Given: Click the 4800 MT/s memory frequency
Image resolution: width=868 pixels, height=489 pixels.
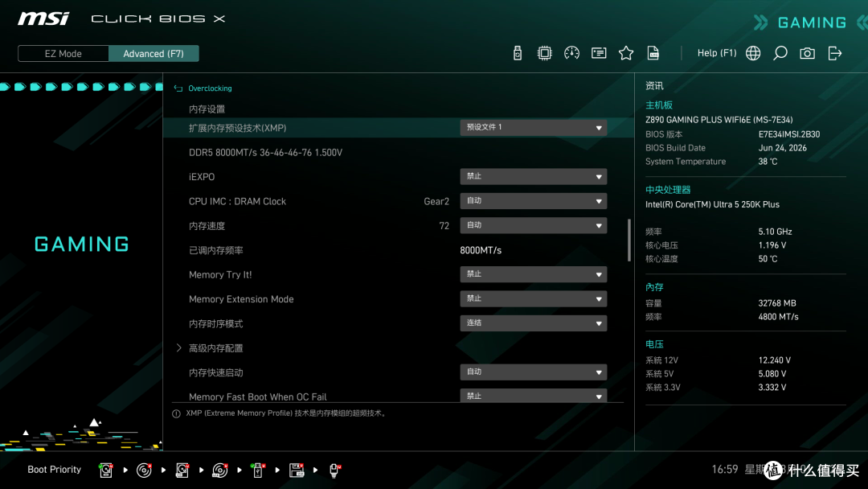Looking at the screenshot, I should [778, 317].
